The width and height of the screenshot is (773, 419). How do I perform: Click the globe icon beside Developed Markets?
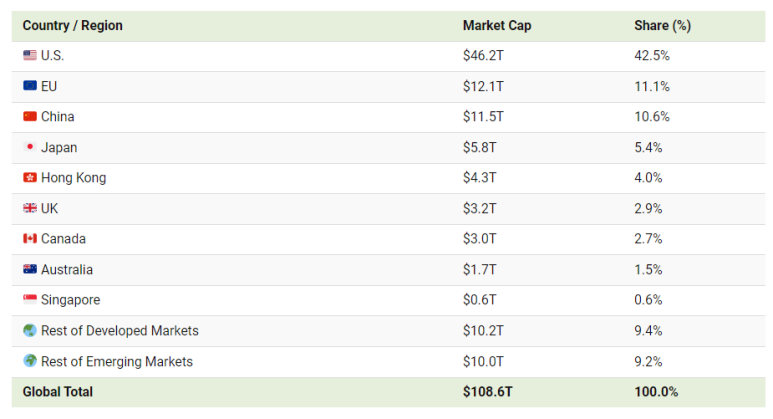30,330
